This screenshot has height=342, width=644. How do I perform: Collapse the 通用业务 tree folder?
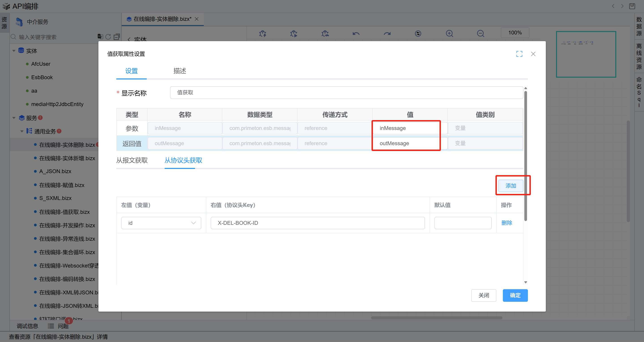22,131
